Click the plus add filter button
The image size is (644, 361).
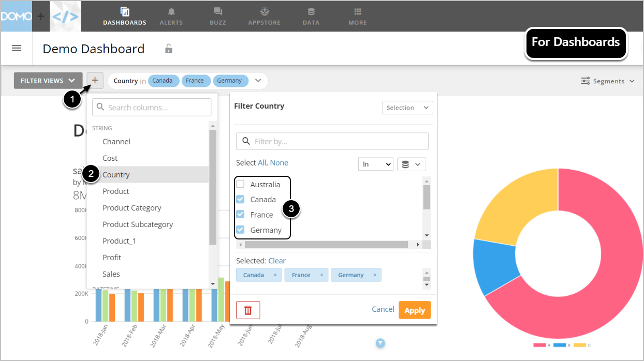[x=95, y=80]
